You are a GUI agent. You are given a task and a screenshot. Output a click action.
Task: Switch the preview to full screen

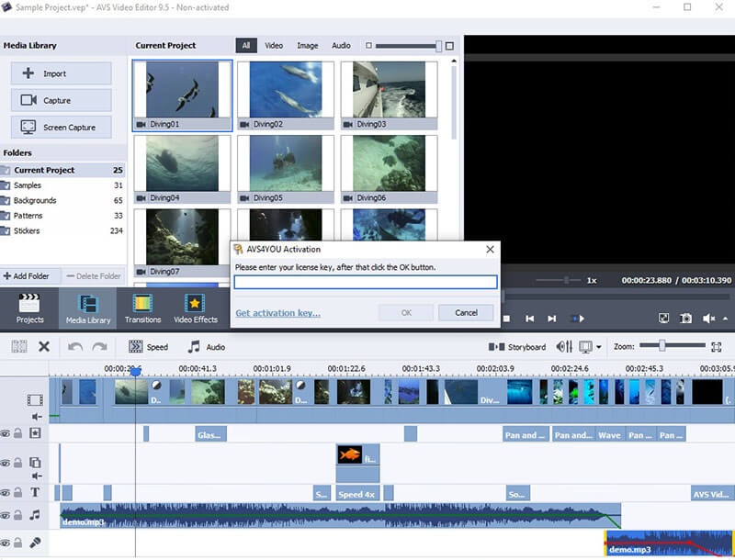(x=663, y=319)
